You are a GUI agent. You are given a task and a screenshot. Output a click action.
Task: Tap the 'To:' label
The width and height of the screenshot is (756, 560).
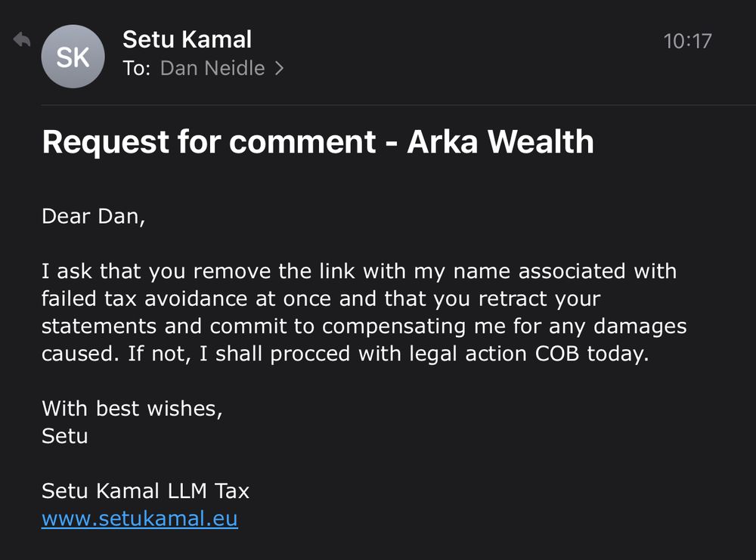coord(137,69)
